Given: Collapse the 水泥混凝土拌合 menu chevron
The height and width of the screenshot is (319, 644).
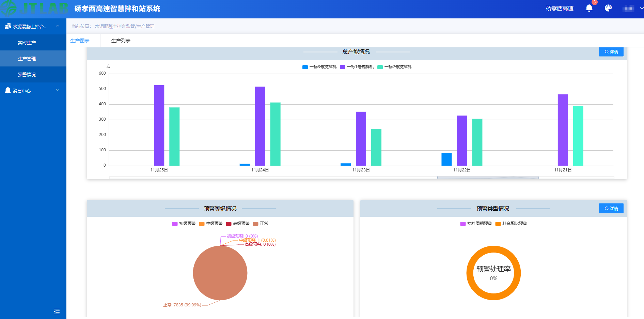Looking at the screenshot, I should click(x=58, y=26).
